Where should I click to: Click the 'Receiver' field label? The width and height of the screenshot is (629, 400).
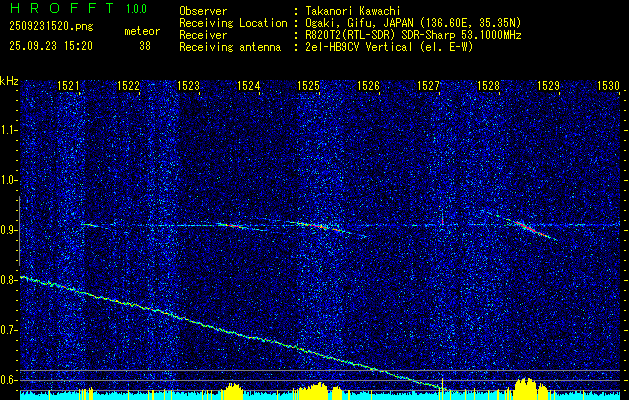203,35
